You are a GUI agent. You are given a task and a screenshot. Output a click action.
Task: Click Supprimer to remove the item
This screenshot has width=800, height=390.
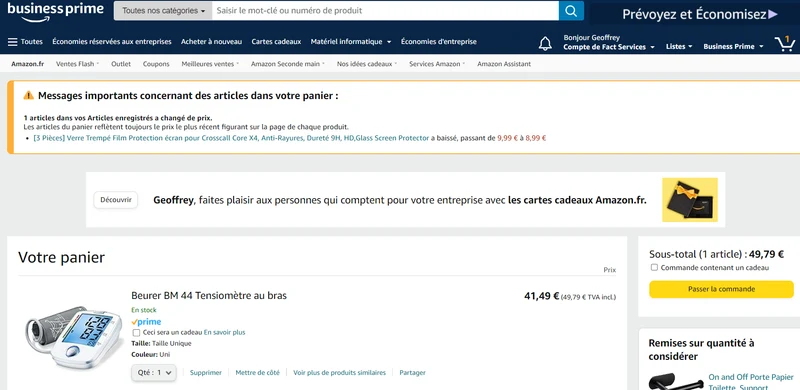click(x=206, y=373)
